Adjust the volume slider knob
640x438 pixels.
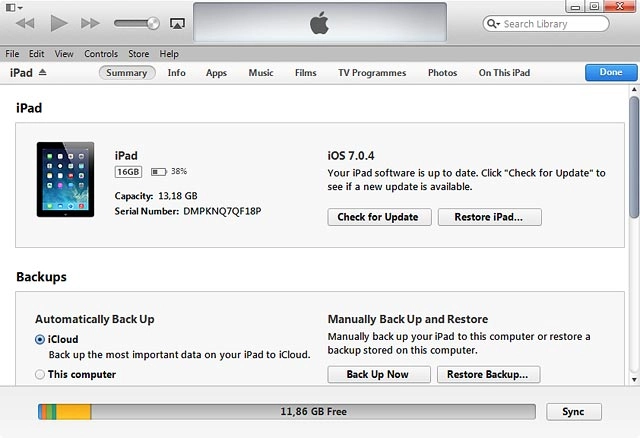tap(153, 22)
